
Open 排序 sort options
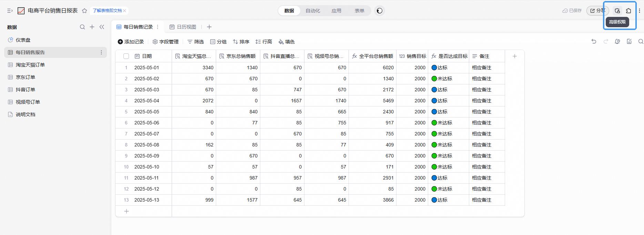(x=241, y=42)
